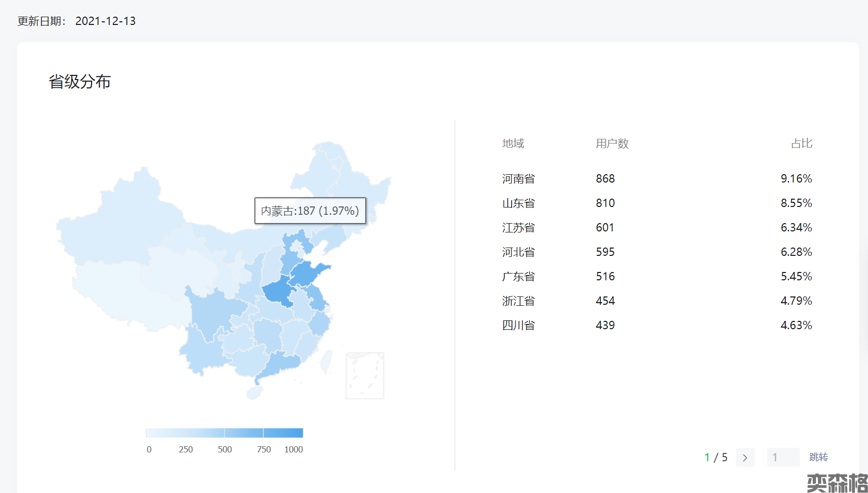Screen dimensions: 868x493
Task: Click the lightest 0-250 legend segment
Action: [165, 433]
